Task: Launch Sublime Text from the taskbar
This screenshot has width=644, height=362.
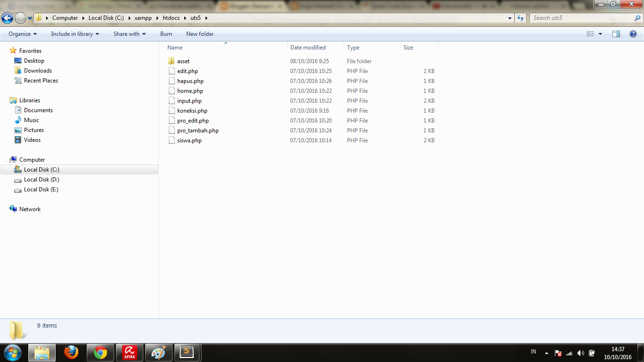Action: tap(187, 352)
